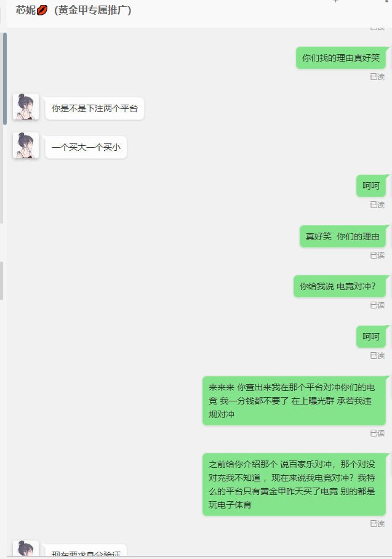
Task: Click the vertical scrollbar thumb on the left edge
Action: point(5,79)
